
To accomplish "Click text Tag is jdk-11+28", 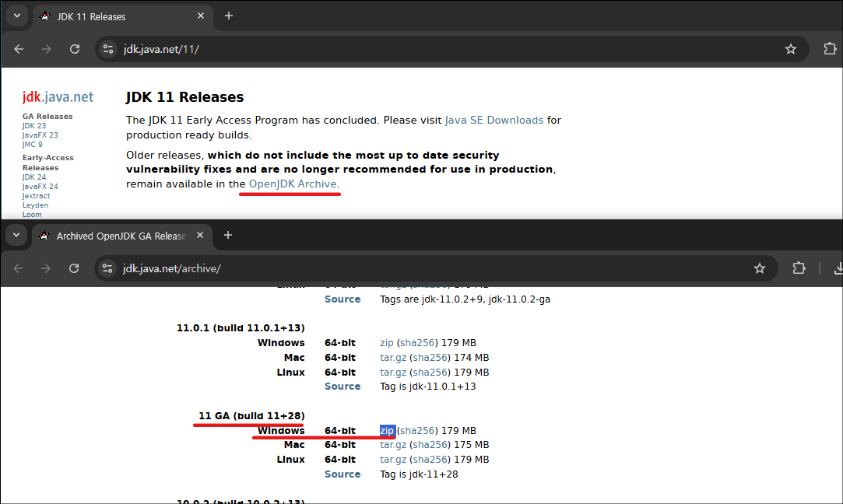I will coord(419,474).
